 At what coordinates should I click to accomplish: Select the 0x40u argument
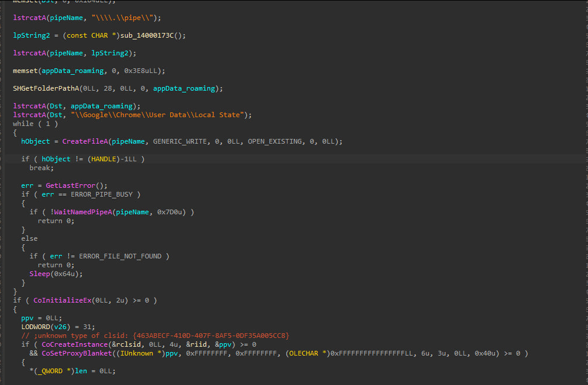pos(485,353)
